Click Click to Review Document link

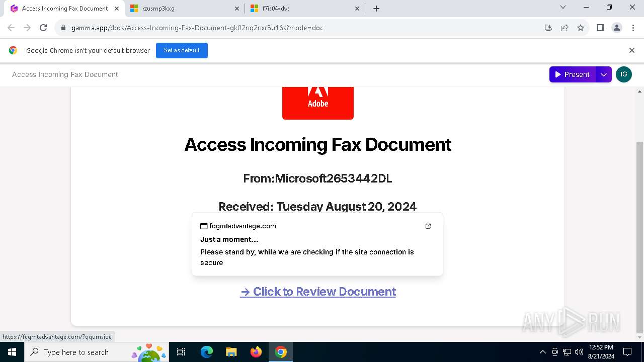(x=318, y=292)
